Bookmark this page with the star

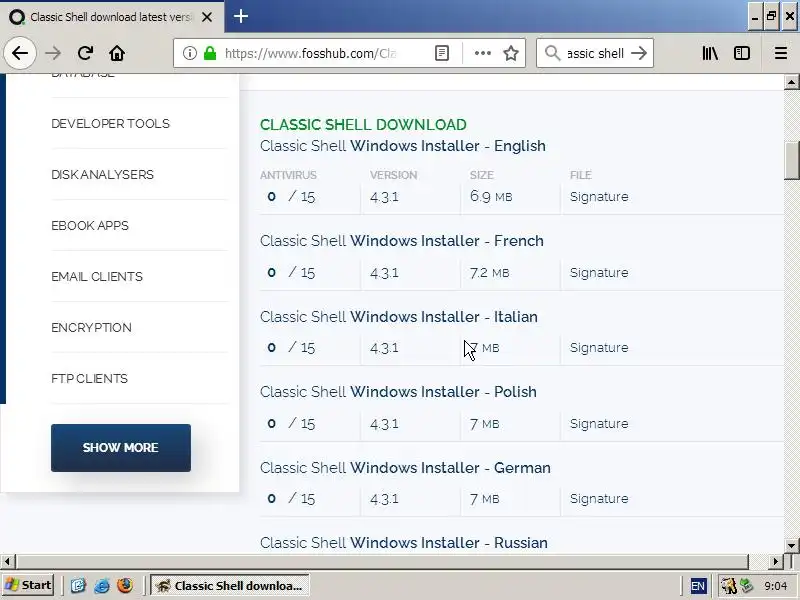511,53
